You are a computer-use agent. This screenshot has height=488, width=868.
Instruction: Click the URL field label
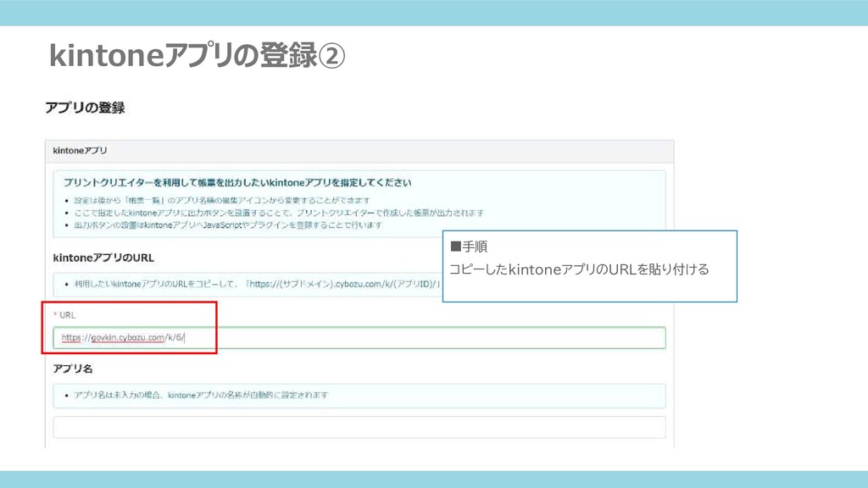tap(67, 315)
